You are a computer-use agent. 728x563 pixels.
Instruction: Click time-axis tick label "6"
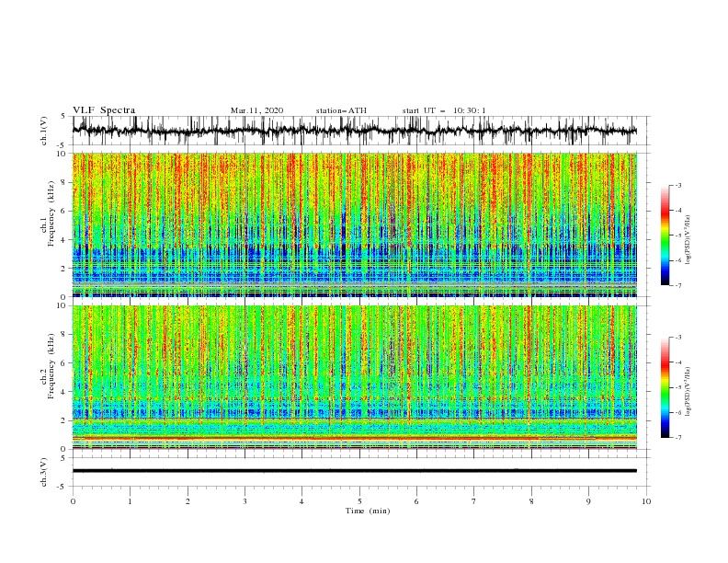pyautogui.click(x=416, y=501)
